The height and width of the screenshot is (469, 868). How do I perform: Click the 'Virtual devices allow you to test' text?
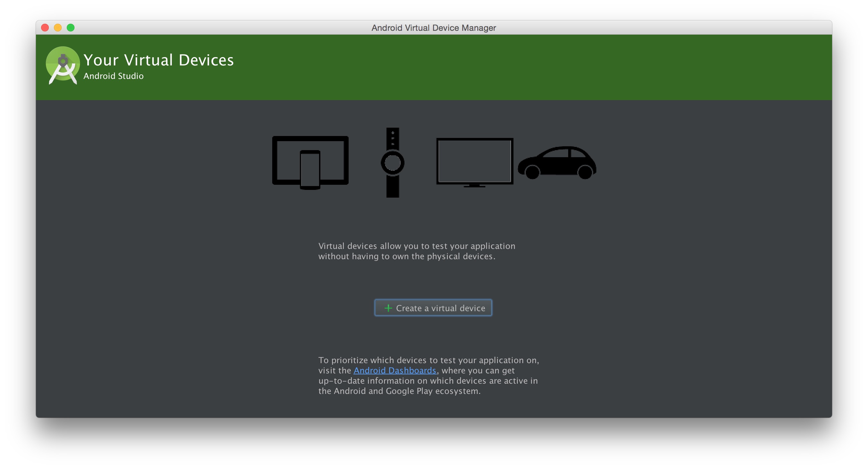(x=417, y=251)
